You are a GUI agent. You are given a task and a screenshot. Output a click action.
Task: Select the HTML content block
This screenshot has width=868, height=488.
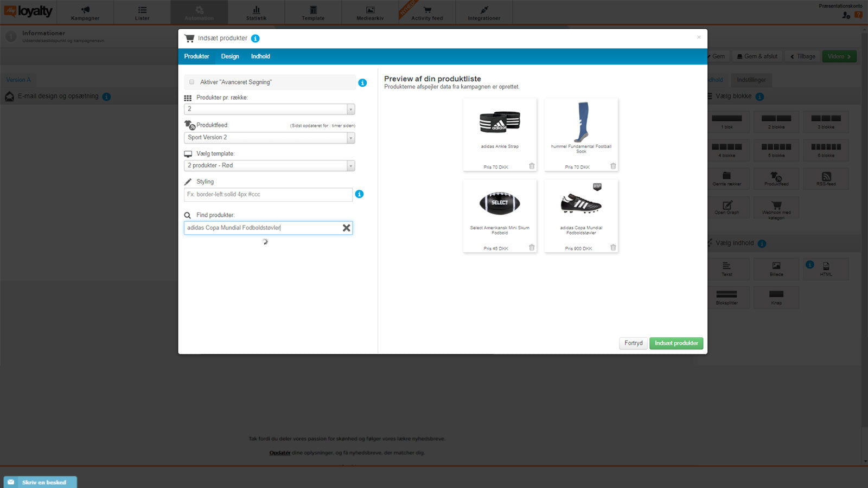point(826,269)
